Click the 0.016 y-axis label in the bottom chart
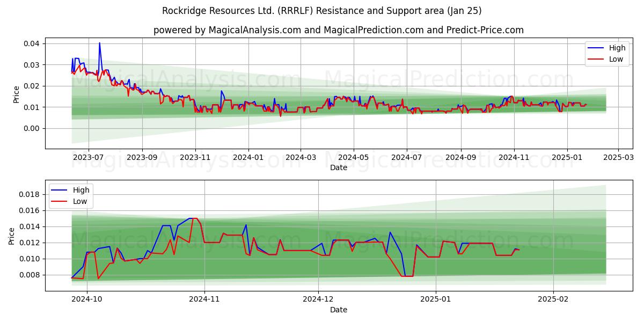 [30, 210]
